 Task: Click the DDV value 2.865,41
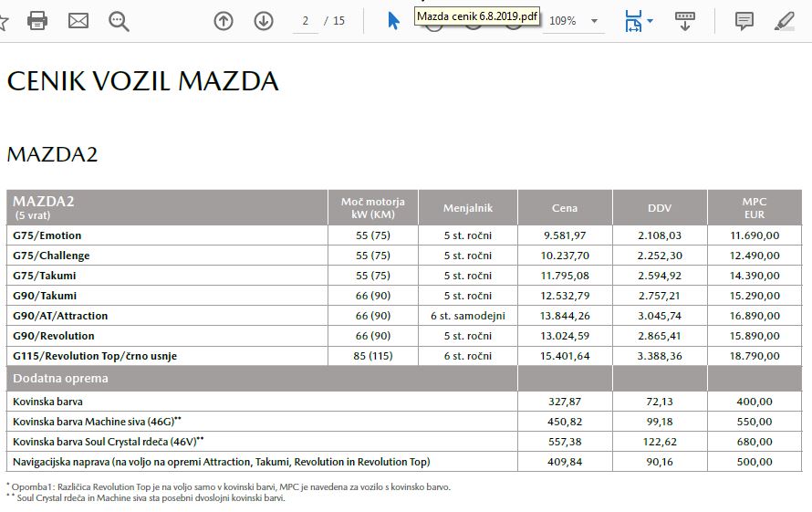pyautogui.click(x=660, y=336)
